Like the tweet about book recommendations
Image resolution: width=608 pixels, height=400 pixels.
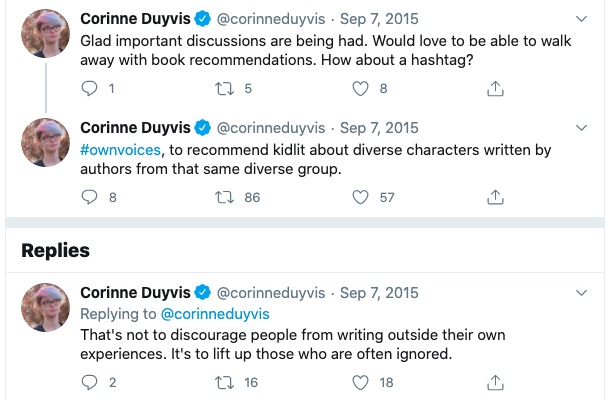click(361, 88)
